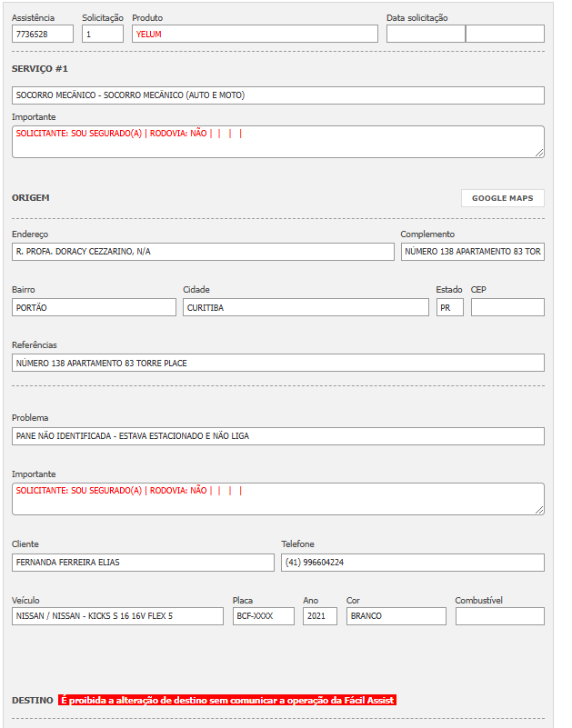Select the Problema description field
This screenshot has width=572, height=728.
pos(277,436)
